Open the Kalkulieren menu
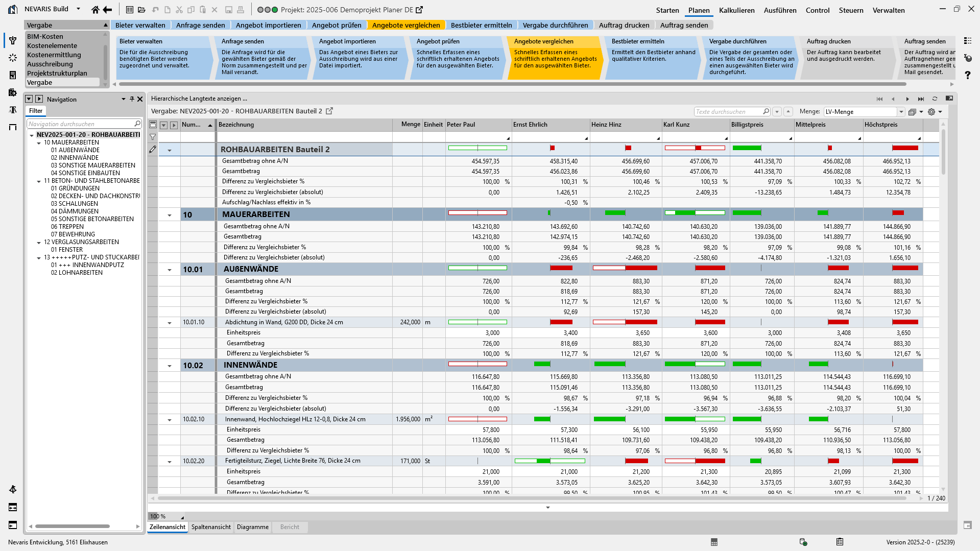The height and width of the screenshot is (551, 980). click(736, 10)
